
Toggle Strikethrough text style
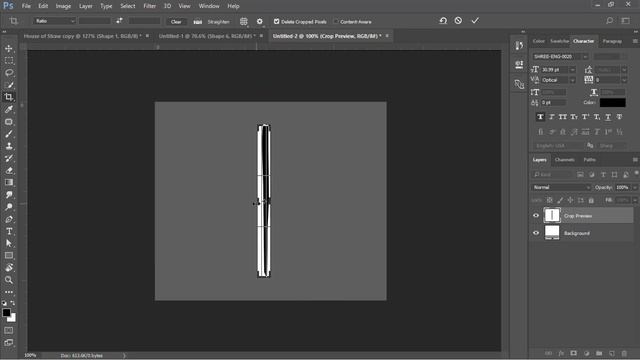pyautogui.click(x=620, y=117)
